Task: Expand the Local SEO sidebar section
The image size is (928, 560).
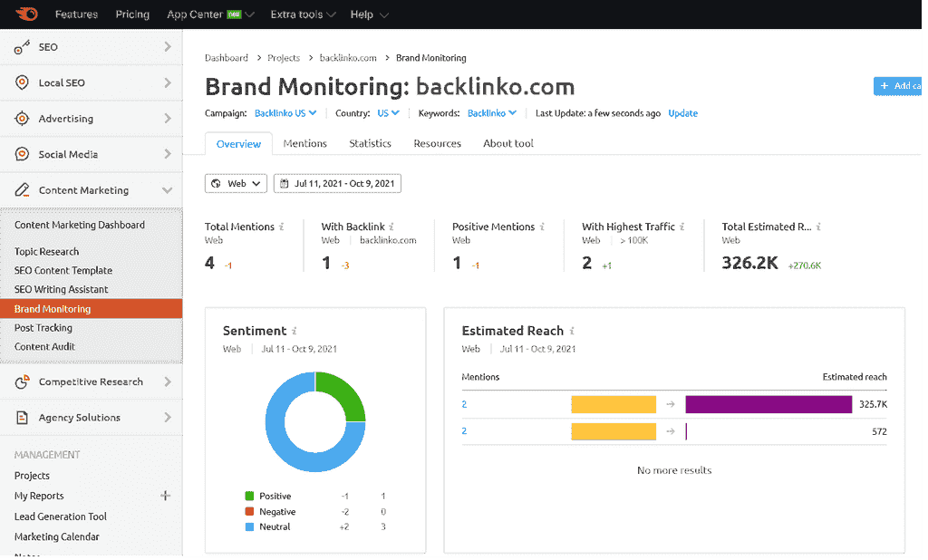Action: point(168,82)
